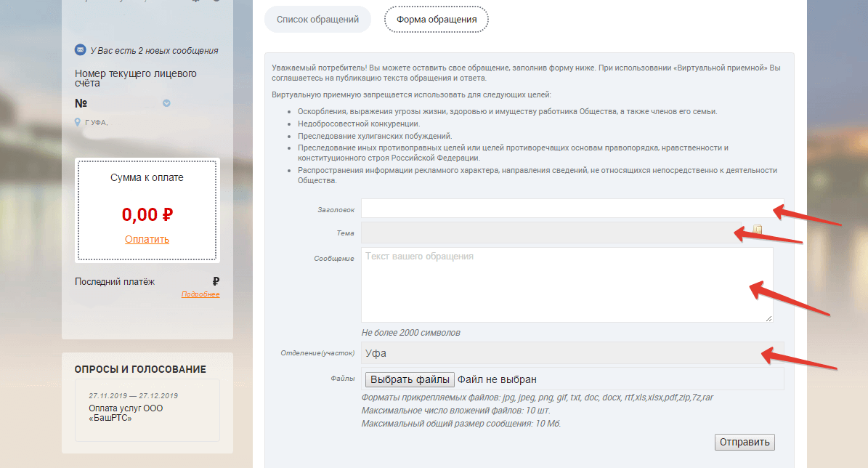Click the message У Вас есть 2 новых сообщения
Screen dimensions: 868x468
click(155, 50)
